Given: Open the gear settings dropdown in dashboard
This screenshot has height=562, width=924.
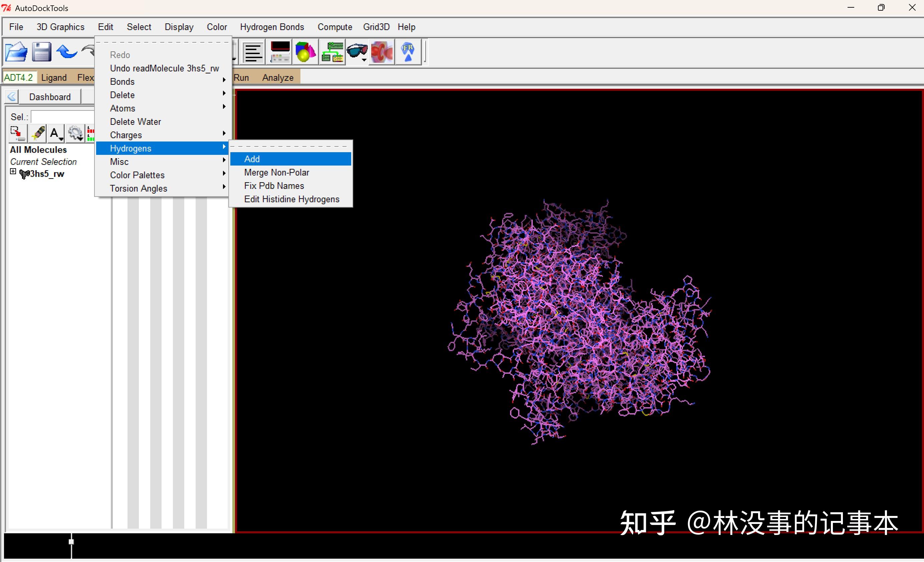Looking at the screenshot, I should click(x=76, y=133).
